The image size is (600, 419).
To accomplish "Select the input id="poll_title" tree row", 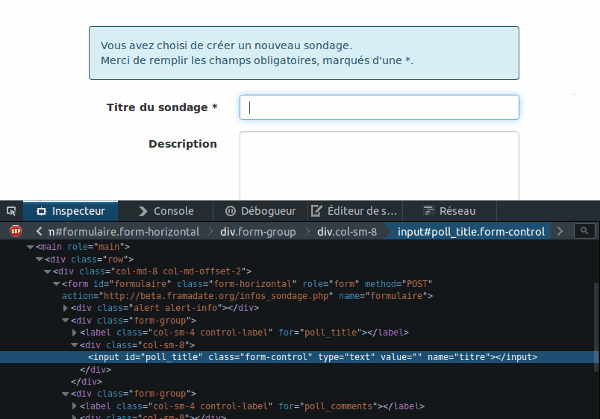I will [x=300, y=357].
